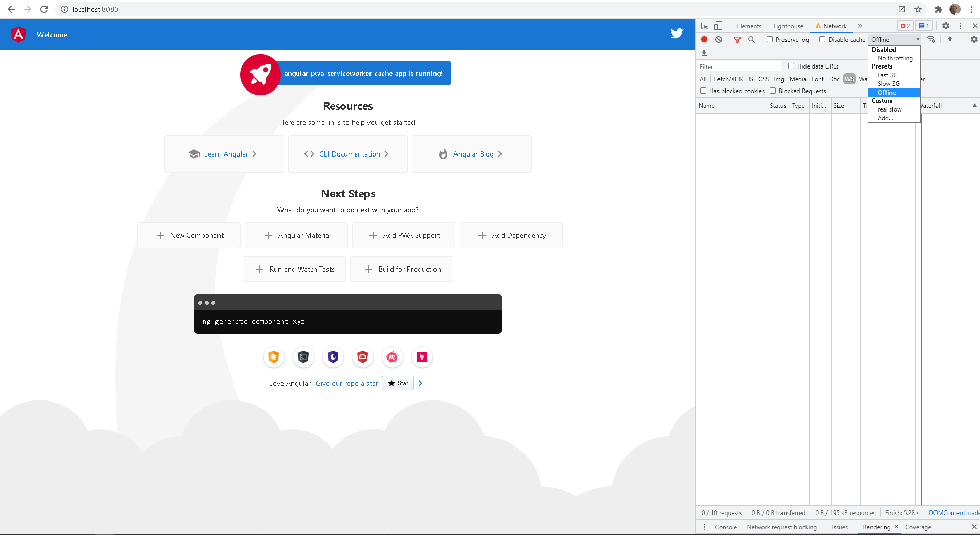Click the errors count badge showing 2
This screenshot has width=980, height=535.
point(905,26)
